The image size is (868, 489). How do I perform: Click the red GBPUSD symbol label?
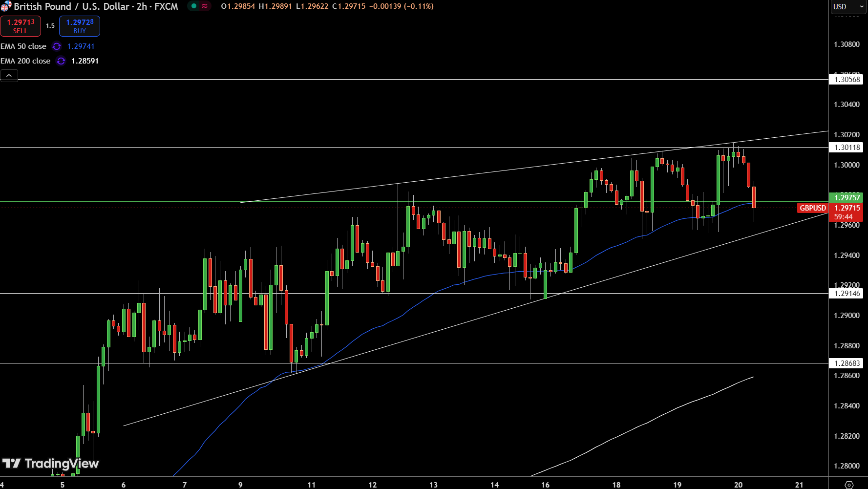[x=813, y=208]
